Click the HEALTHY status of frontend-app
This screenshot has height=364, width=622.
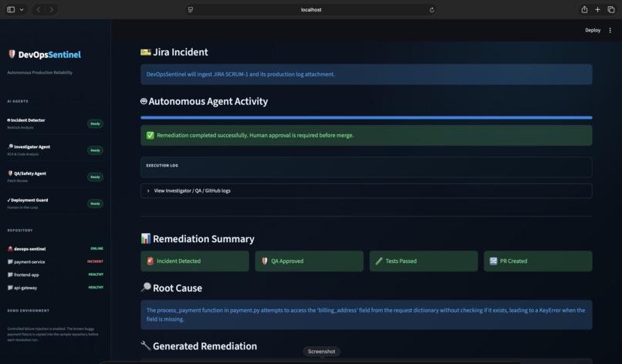pyautogui.click(x=96, y=275)
